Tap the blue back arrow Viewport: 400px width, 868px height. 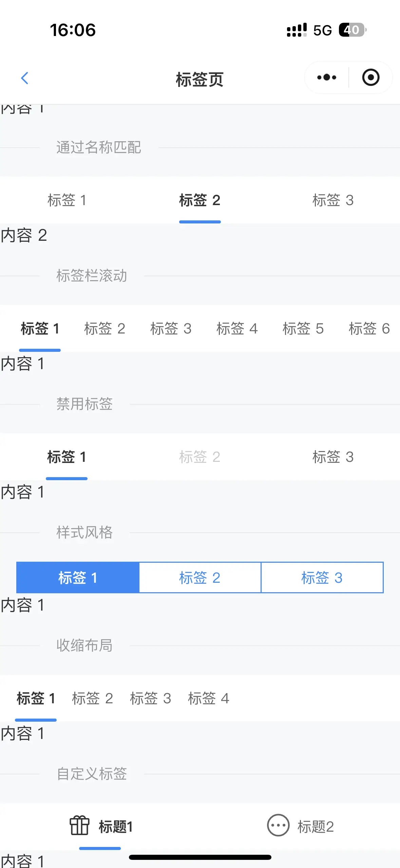tap(24, 78)
